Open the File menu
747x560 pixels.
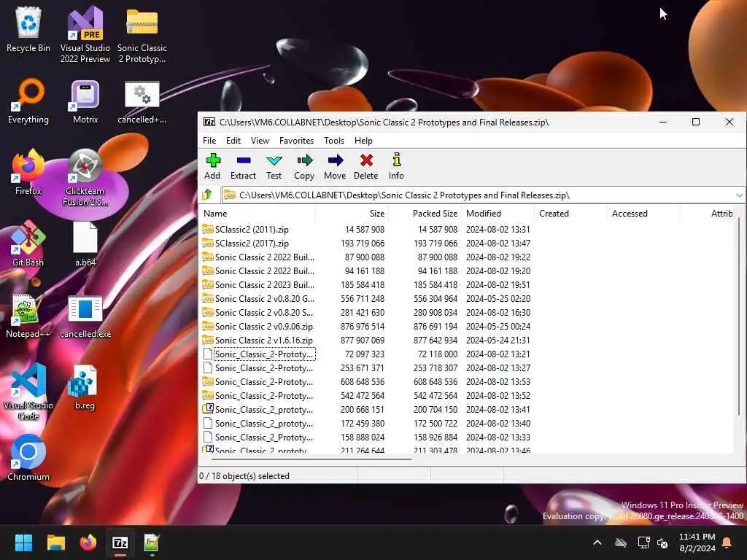click(x=209, y=141)
